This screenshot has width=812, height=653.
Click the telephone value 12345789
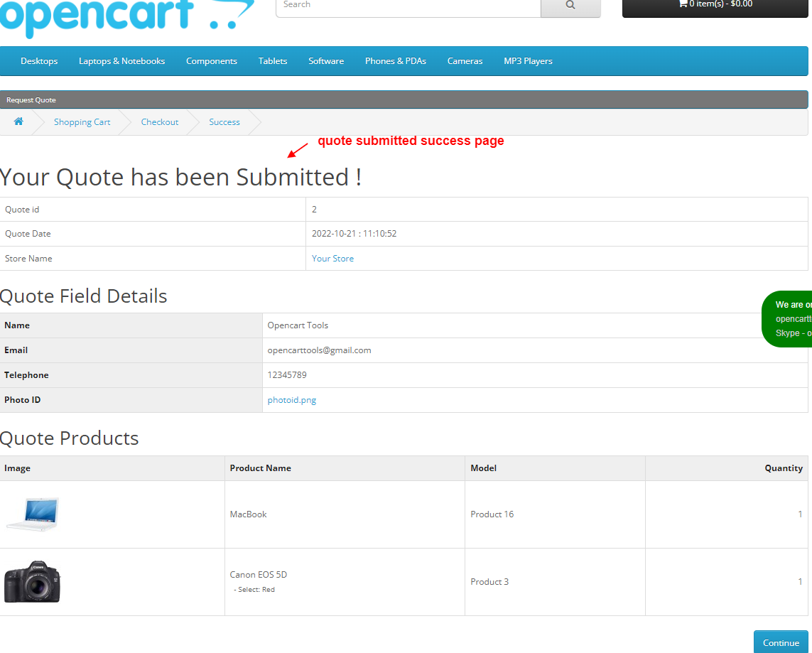tap(287, 375)
